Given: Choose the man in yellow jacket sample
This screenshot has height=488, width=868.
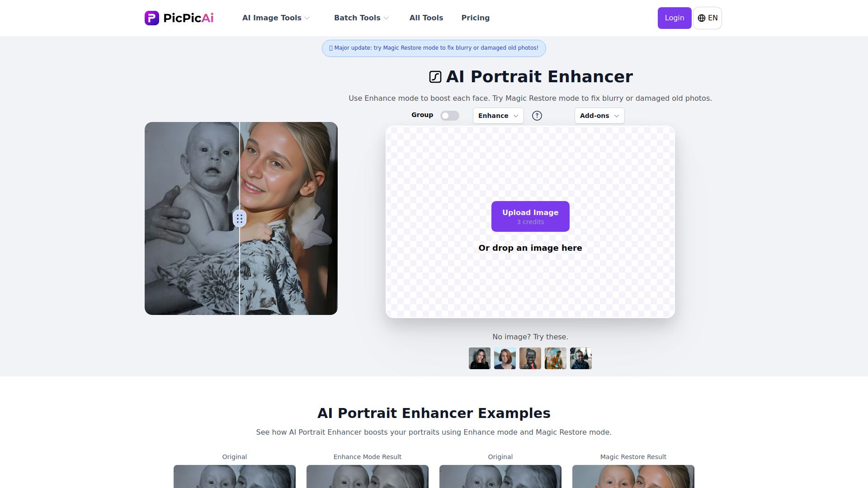Looking at the screenshot, I should 556,358.
